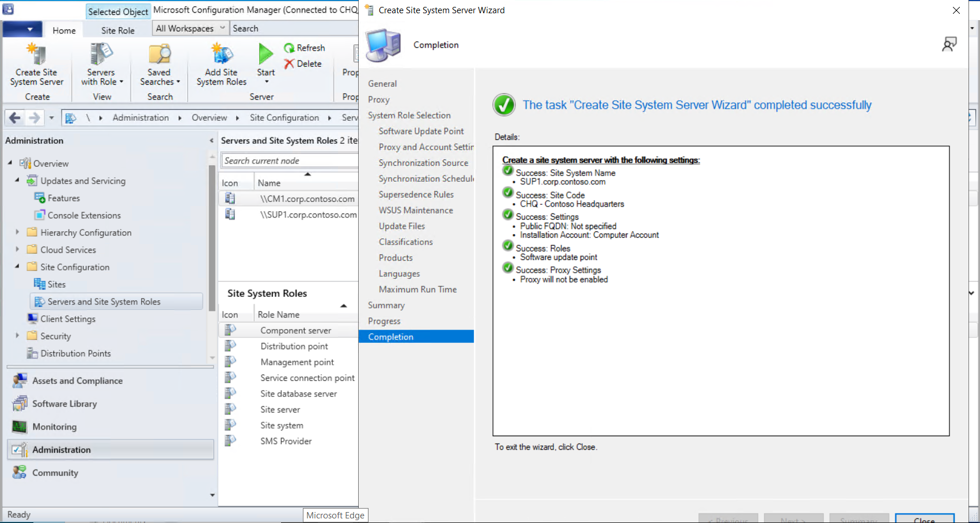Open the Servers with Role ribbon icon
Viewport: 980px width, 523px height.
[x=101, y=55]
